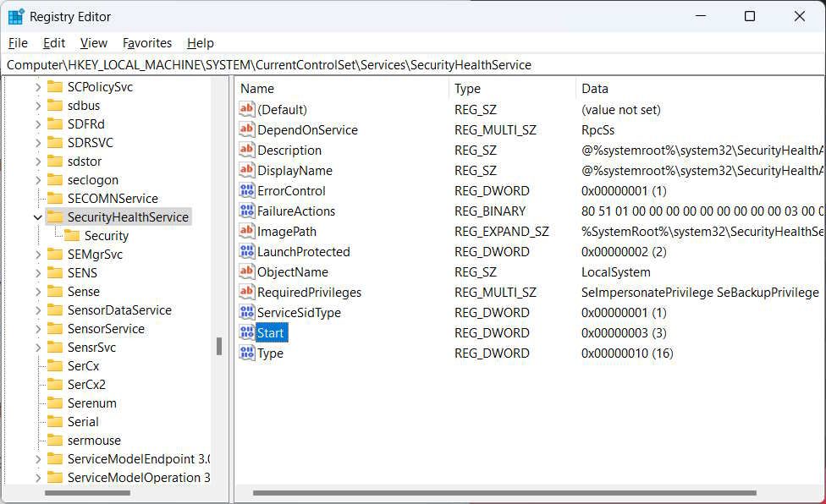This screenshot has width=826, height=504.
Task: Expand the seclogon key
Action: coord(36,179)
